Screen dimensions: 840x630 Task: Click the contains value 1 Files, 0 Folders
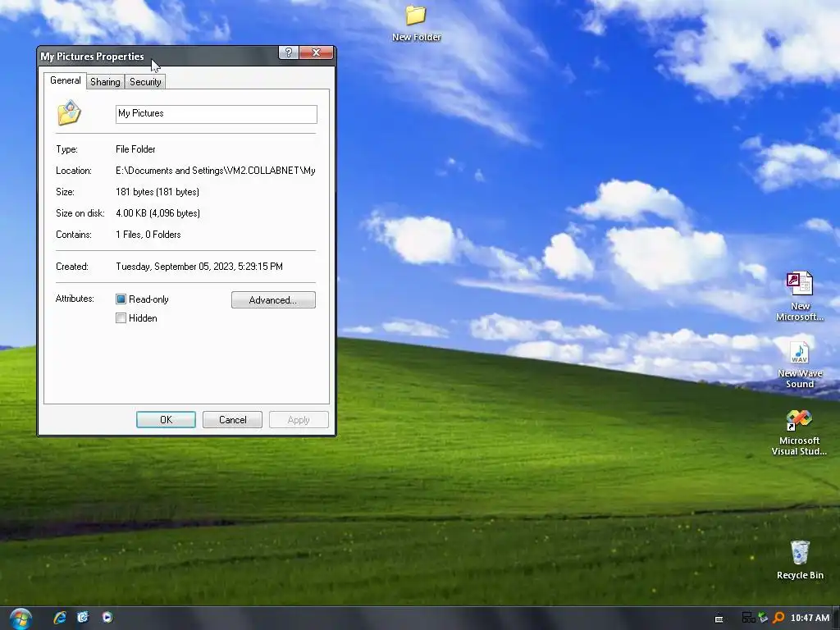pos(148,235)
